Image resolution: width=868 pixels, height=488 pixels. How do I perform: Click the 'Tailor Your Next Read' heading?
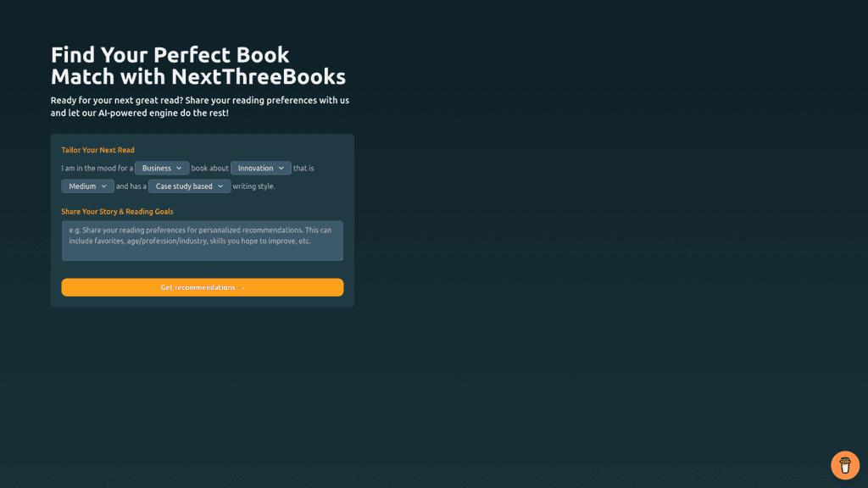98,150
